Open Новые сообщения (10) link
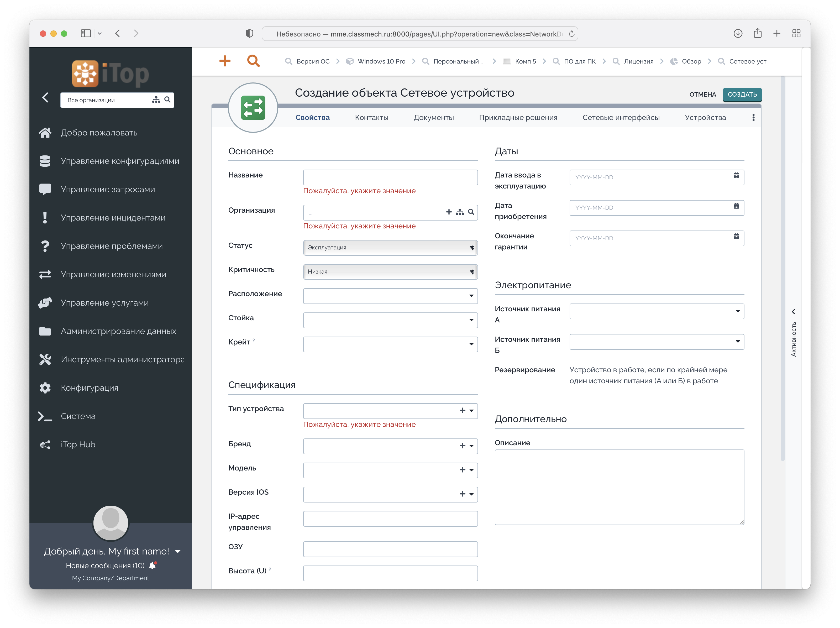This screenshot has height=628, width=840. pos(105,565)
